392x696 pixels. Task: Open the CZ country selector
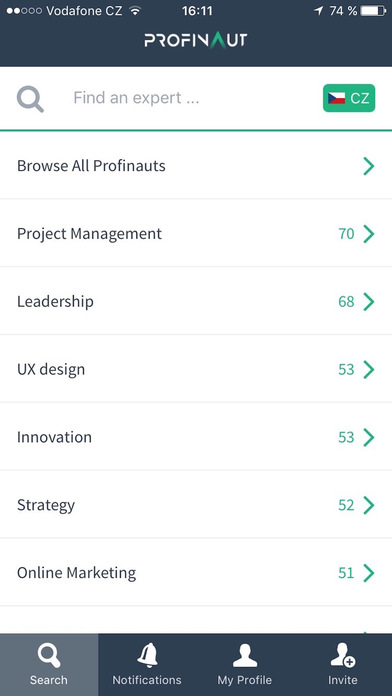349,98
